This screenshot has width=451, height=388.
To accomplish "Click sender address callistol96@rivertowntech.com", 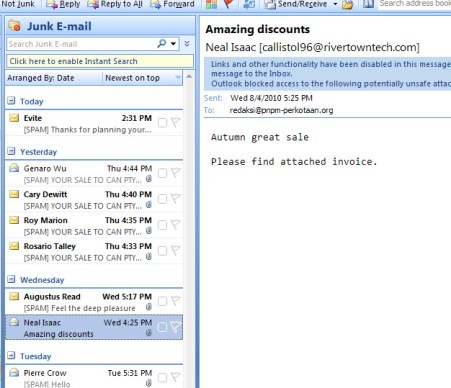I will (x=339, y=47).
